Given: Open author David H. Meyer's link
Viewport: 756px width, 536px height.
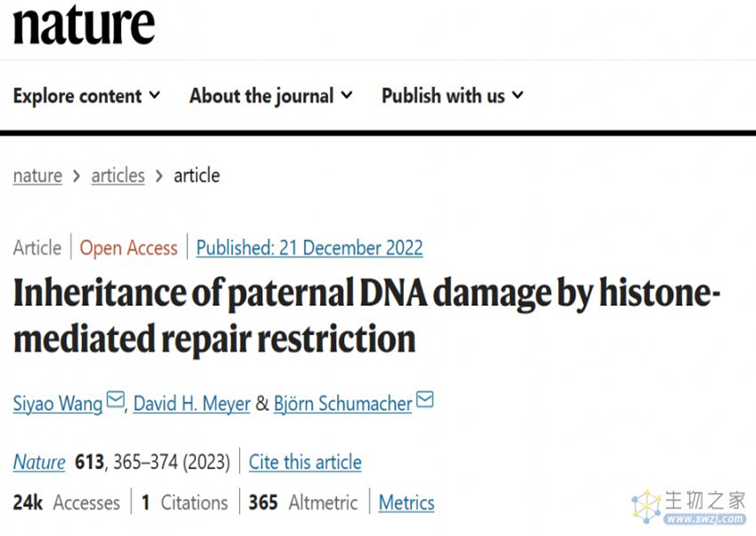Looking at the screenshot, I should (192, 404).
